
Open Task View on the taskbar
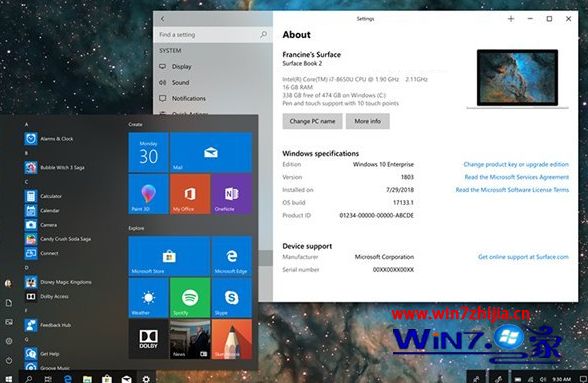[x=48, y=379]
